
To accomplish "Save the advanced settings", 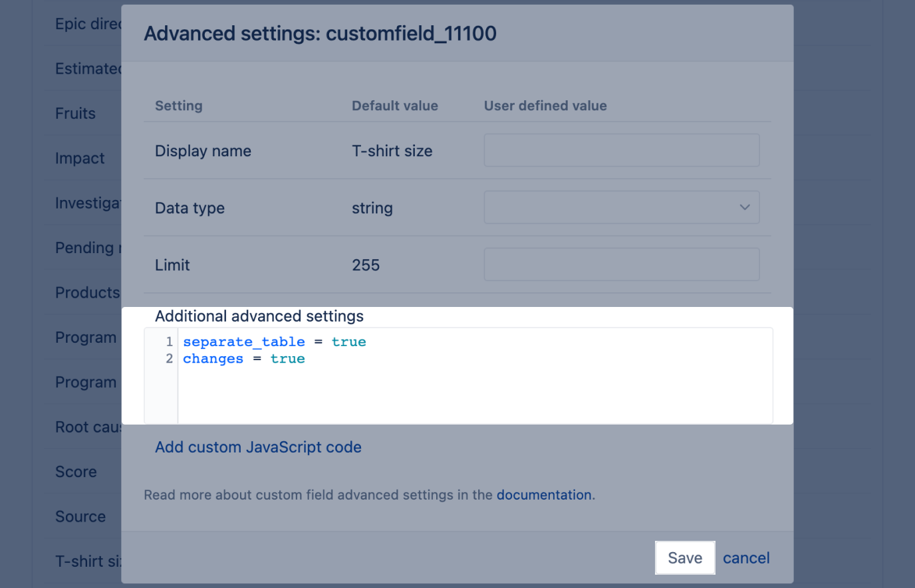I will pos(685,557).
